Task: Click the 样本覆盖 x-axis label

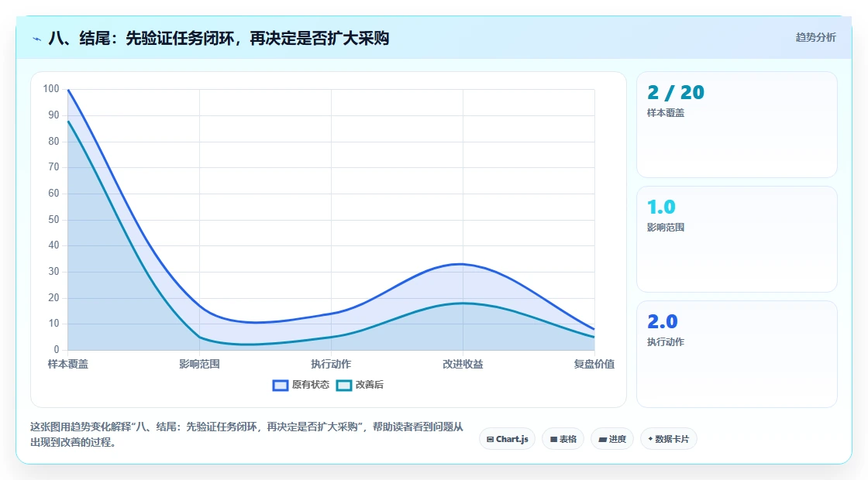Action: tap(68, 364)
